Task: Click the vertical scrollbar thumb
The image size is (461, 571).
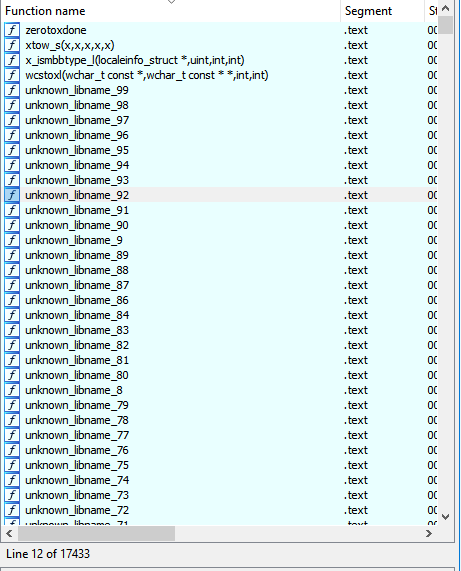Action: click(x=446, y=25)
